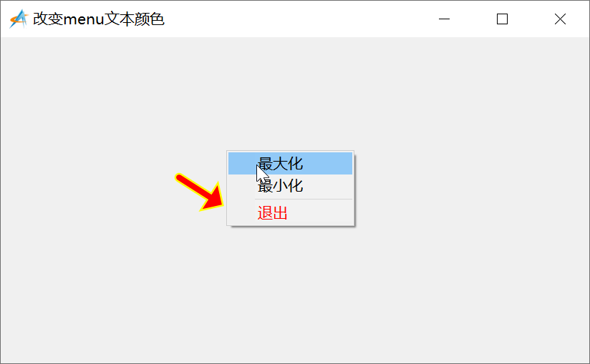Minimize the window with the title bar dash button
This screenshot has width=590, height=364.
(x=445, y=19)
